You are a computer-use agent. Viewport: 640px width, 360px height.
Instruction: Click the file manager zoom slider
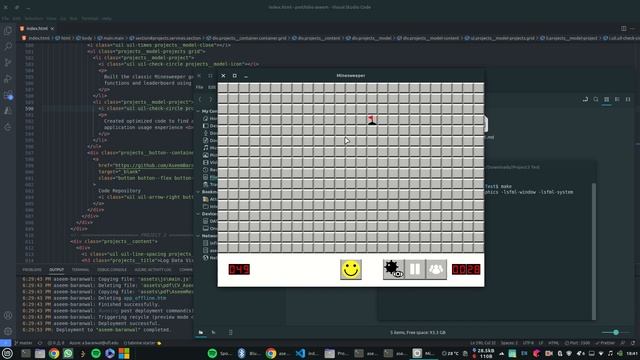[616, 333]
